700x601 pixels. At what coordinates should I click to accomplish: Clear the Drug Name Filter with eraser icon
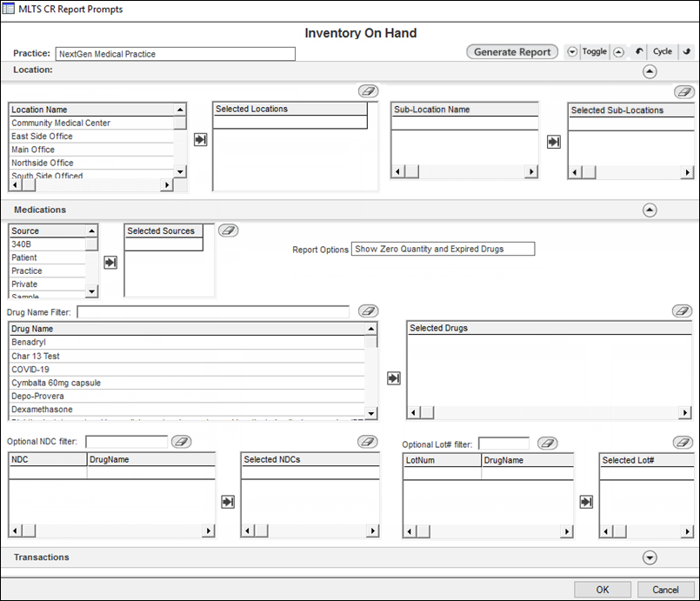pos(369,311)
